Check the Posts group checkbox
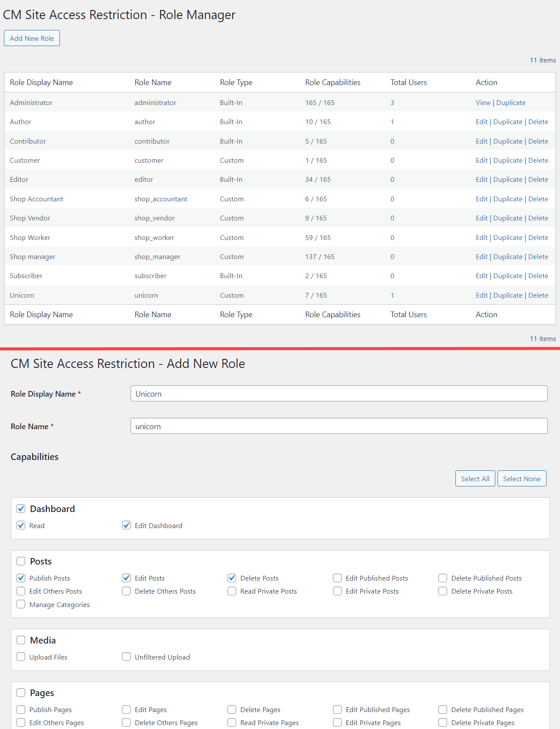 point(21,561)
